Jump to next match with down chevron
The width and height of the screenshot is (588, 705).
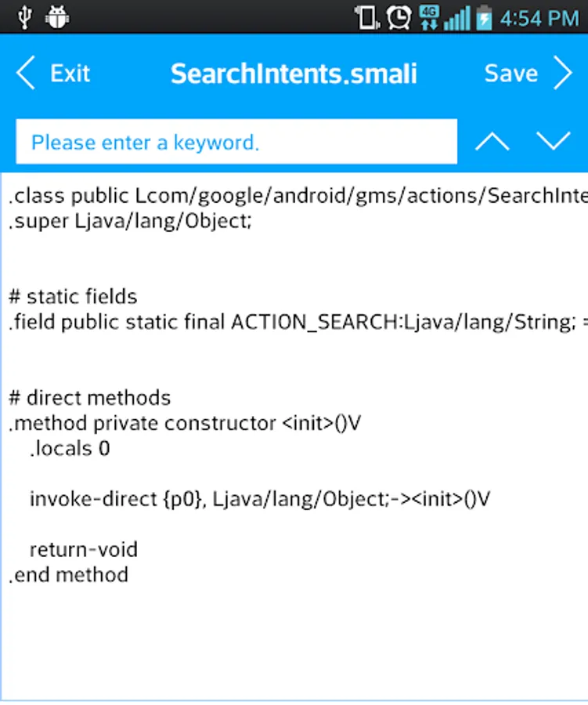click(554, 141)
